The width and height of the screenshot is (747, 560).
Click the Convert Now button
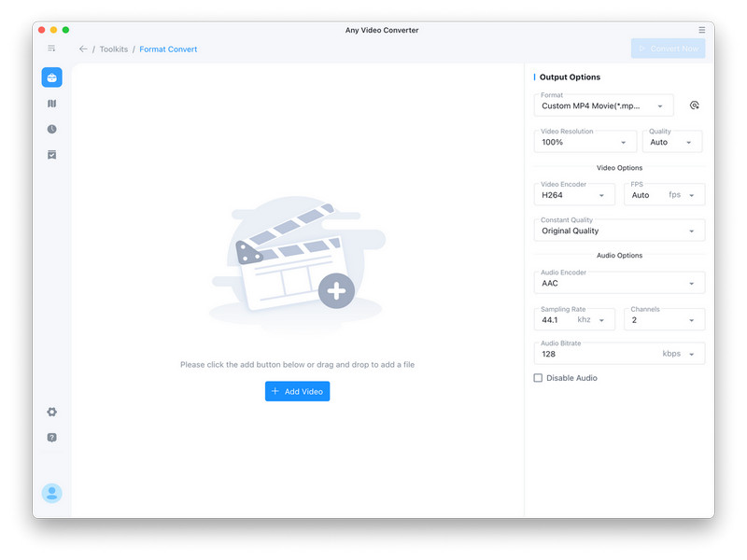(668, 49)
